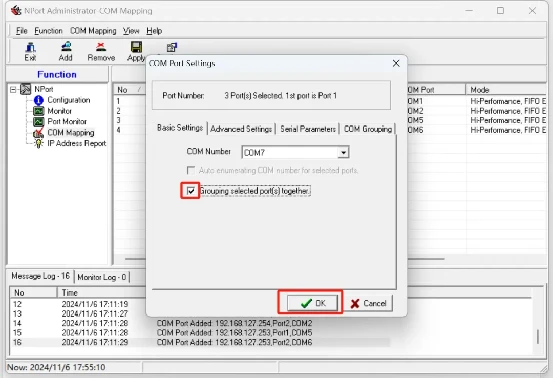Switch to Monitor Log - 0 tab
Viewport: 554px width, 378px height.
tap(102, 277)
